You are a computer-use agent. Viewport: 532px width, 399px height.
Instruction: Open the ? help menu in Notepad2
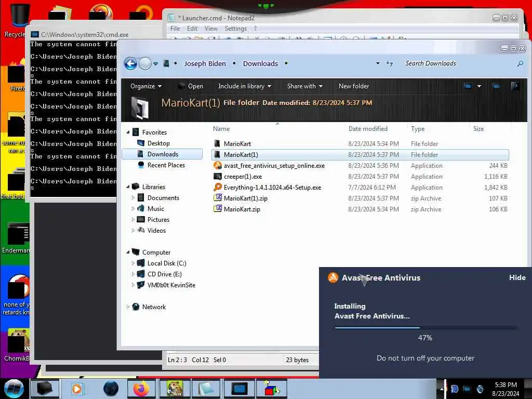pos(255,29)
